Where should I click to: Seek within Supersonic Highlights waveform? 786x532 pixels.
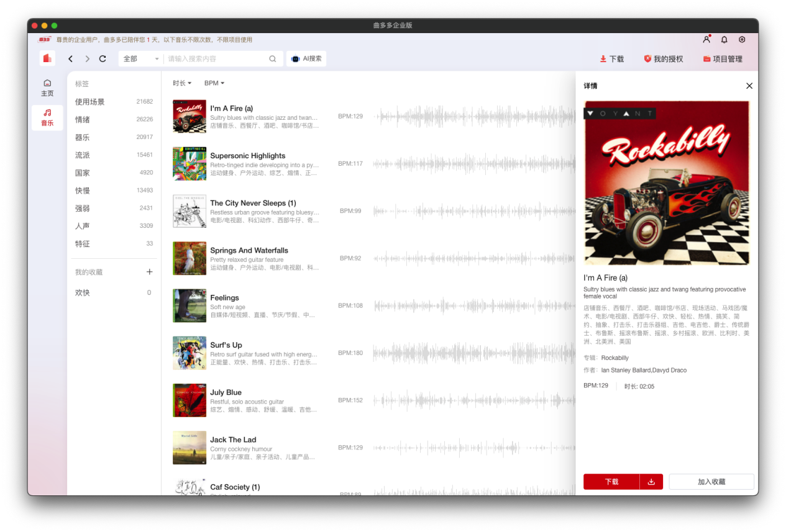click(x=475, y=164)
